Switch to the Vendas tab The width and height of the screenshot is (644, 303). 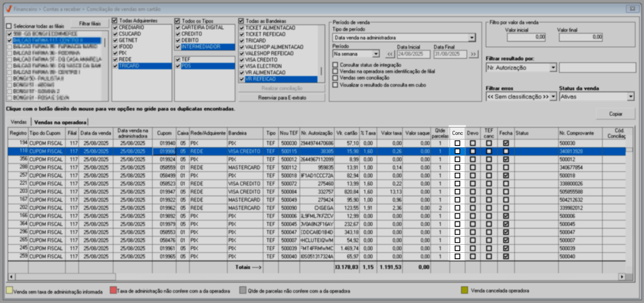click(x=18, y=122)
